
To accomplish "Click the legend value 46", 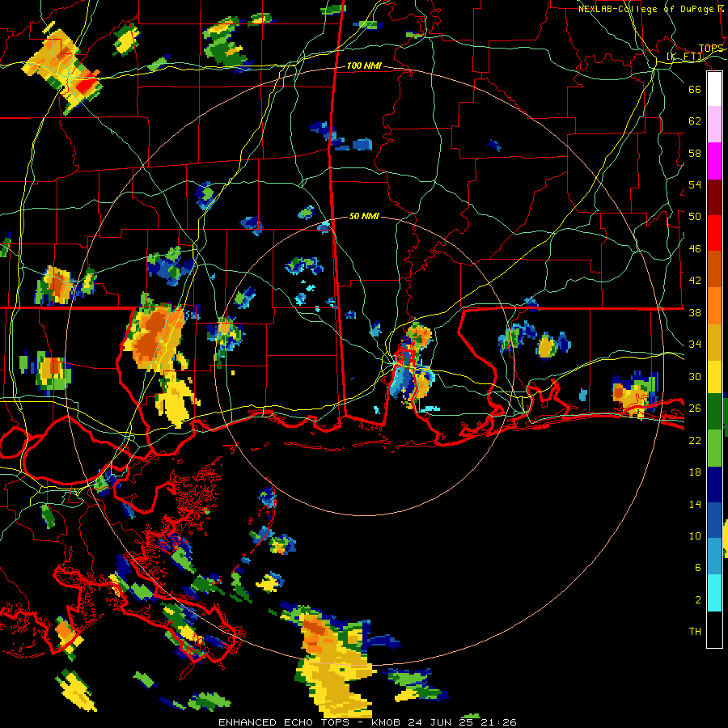I will tap(695, 249).
